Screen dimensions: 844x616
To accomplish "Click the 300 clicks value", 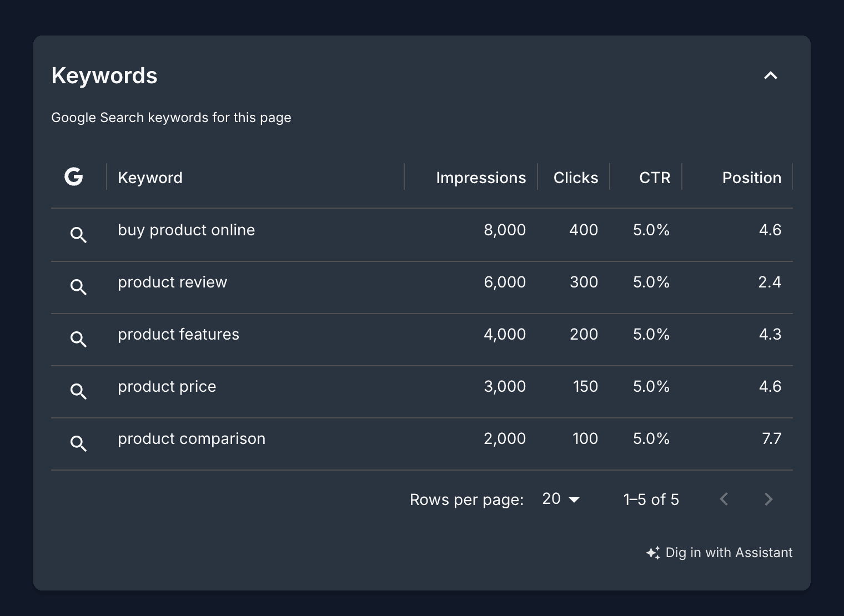I will (x=584, y=282).
